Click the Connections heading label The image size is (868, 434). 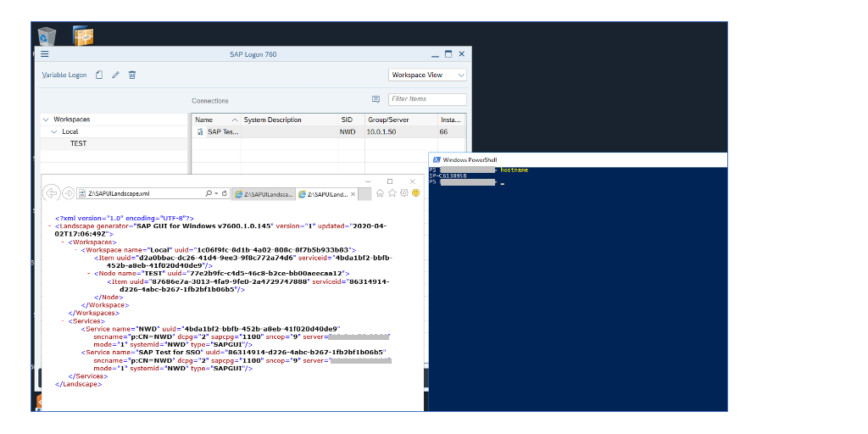(210, 101)
